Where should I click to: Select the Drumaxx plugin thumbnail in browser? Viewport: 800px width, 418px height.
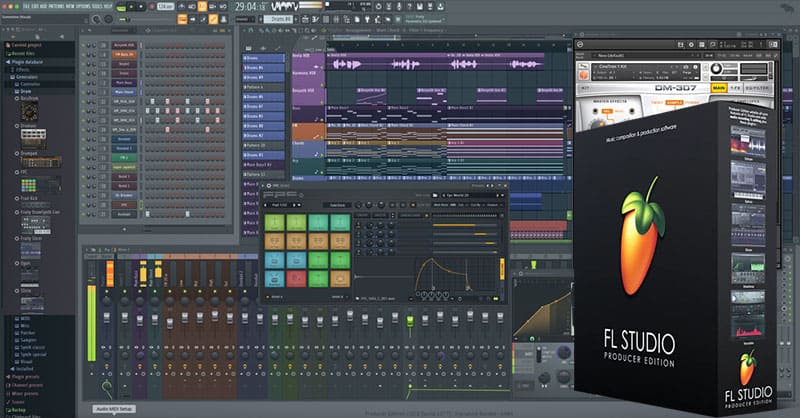[34, 139]
